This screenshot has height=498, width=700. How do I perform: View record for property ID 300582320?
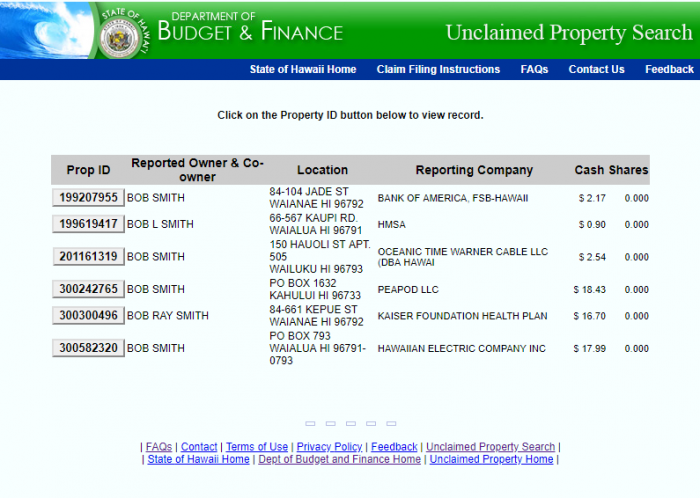(x=88, y=348)
